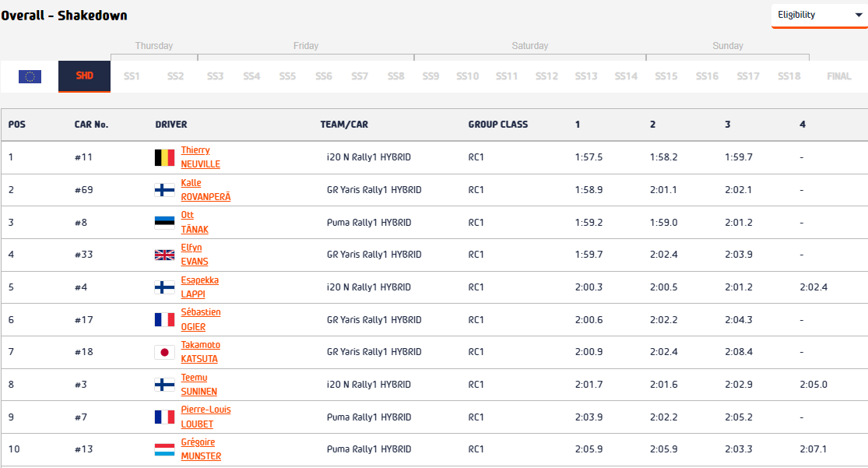The width and height of the screenshot is (868, 468).
Task: Switch to the SS11 stage tab
Action: tap(507, 76)
